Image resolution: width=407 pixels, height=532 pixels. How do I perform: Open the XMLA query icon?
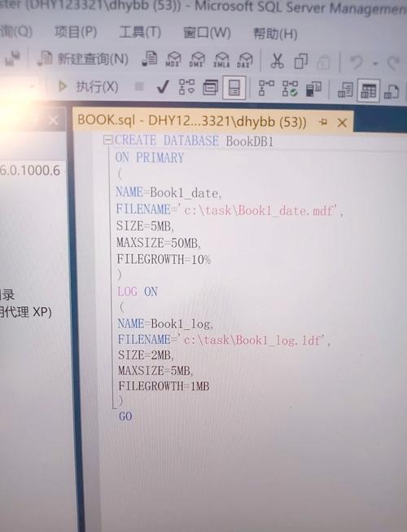click(x=221, y=60)
